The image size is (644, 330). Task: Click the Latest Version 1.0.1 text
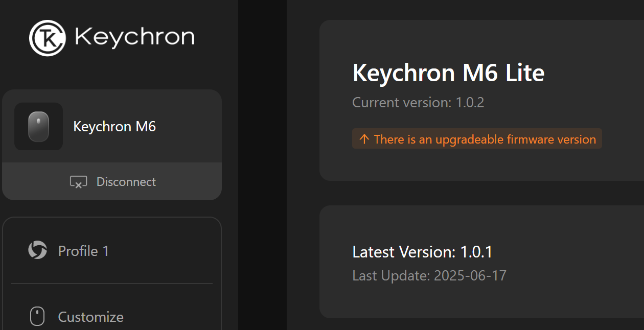tap(422, 252)
